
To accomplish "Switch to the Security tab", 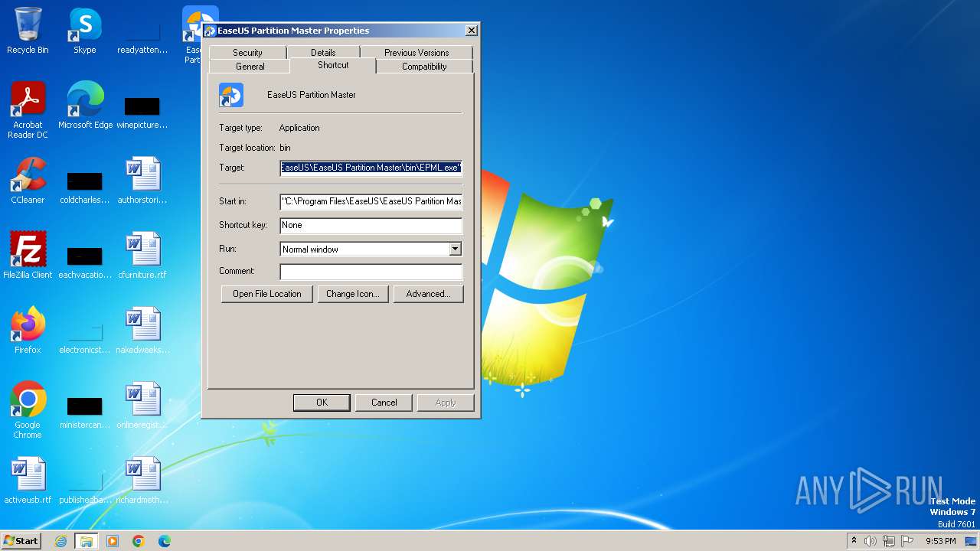I will click(247, 52).
